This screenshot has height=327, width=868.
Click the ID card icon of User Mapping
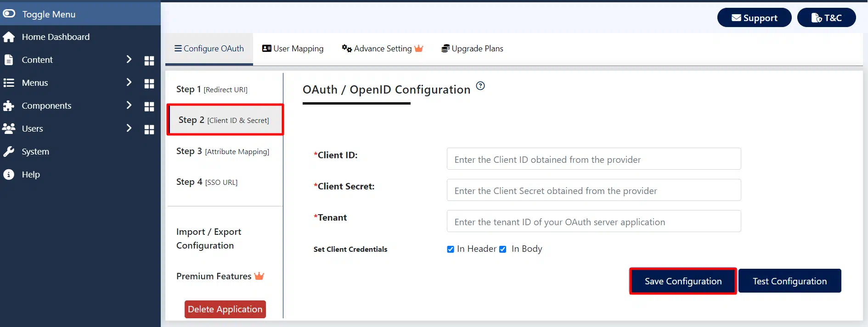coord(267,48)
